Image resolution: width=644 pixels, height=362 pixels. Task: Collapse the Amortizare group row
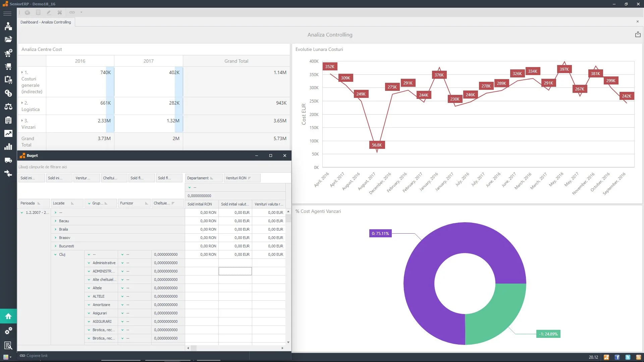click(x=89, y=305)
